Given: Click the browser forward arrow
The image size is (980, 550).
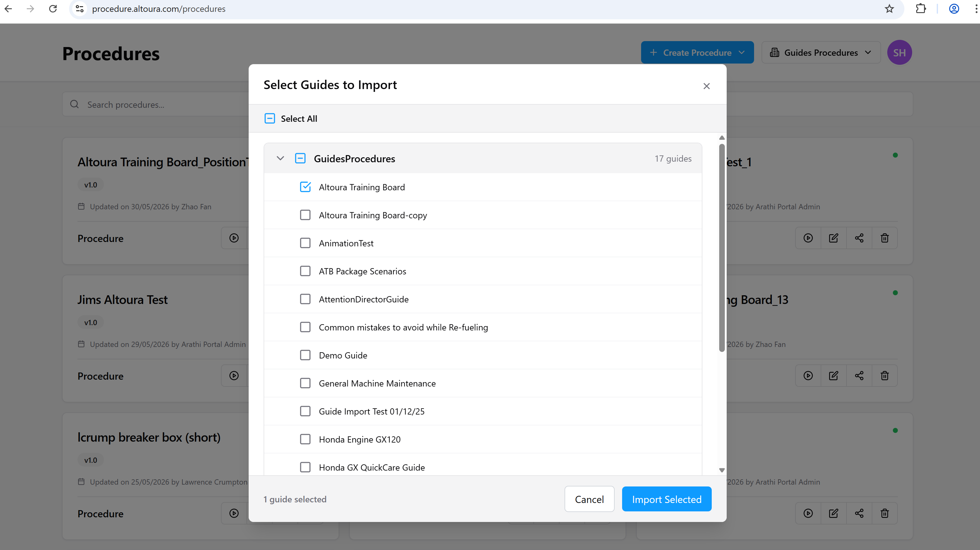Looking at the screenshot, I should [x=30, y=9].
